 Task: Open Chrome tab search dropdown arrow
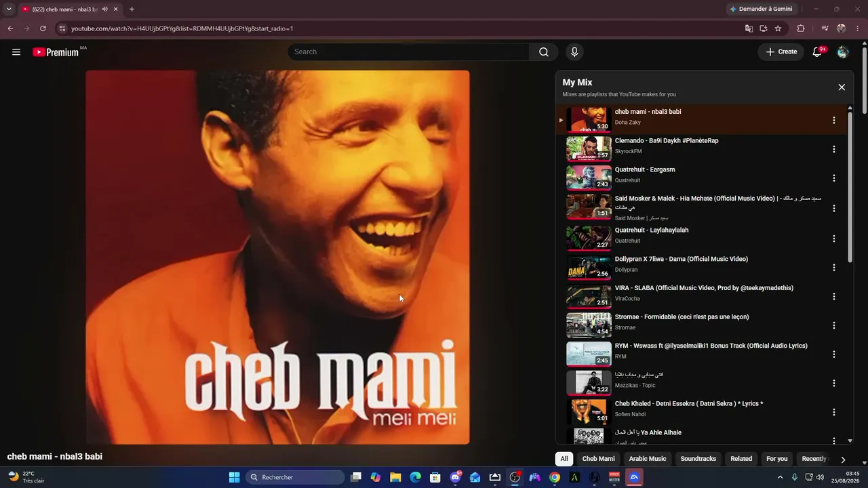pos(9,9)
